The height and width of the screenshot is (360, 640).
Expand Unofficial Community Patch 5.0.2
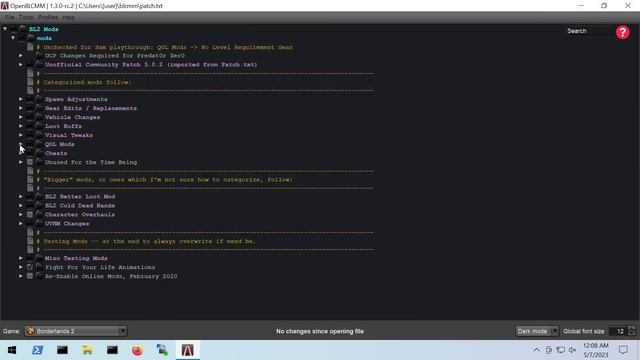click(x=21, y=64)
